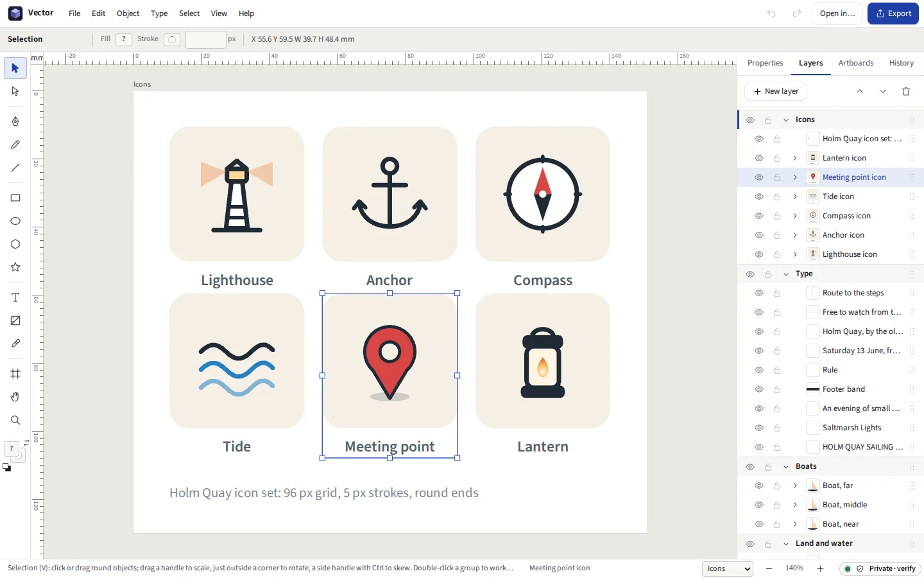Open the Stroke color swatch in options bar

[172, 39]
